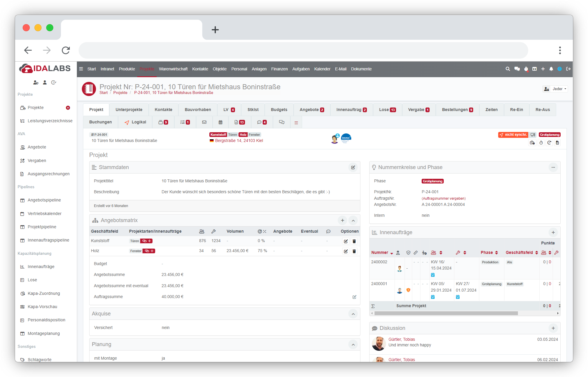Screen dimensions: 588x377
Task: Click 'Auftragsnummer vergeben' link
Action: pos(443,199)
